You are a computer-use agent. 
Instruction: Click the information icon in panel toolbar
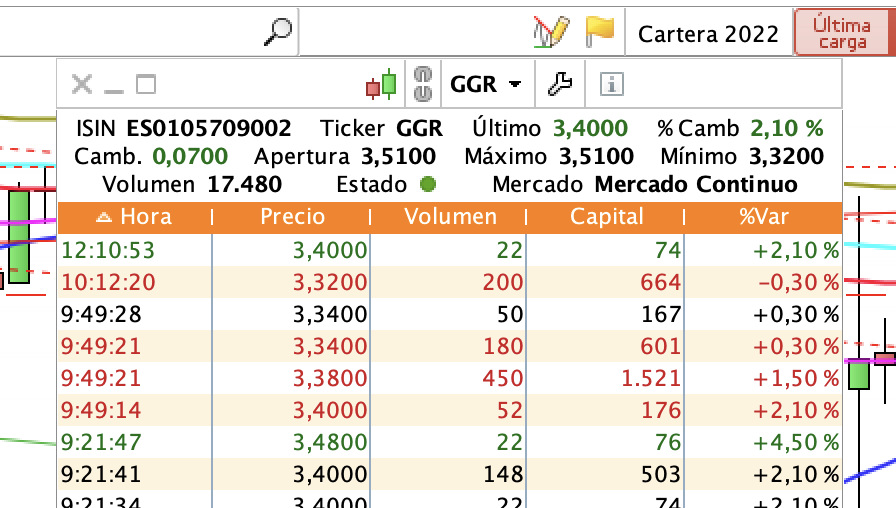[611, 85]
